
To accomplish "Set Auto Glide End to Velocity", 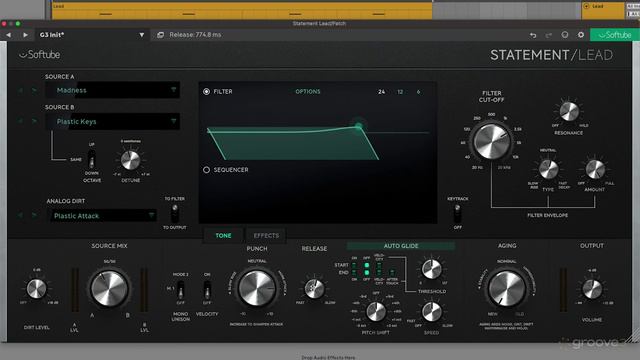I will (379, 273).
